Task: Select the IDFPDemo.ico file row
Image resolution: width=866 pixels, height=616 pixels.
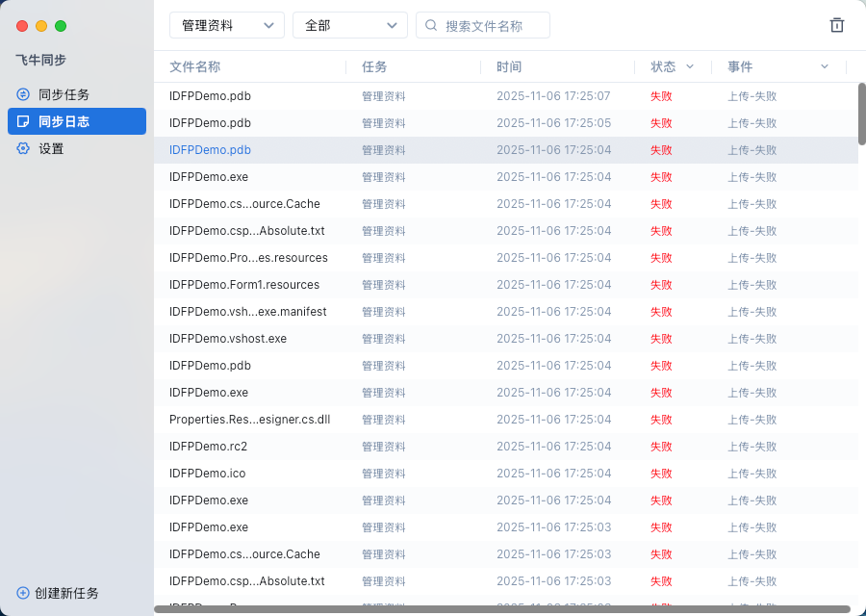Action: (506, 474)
